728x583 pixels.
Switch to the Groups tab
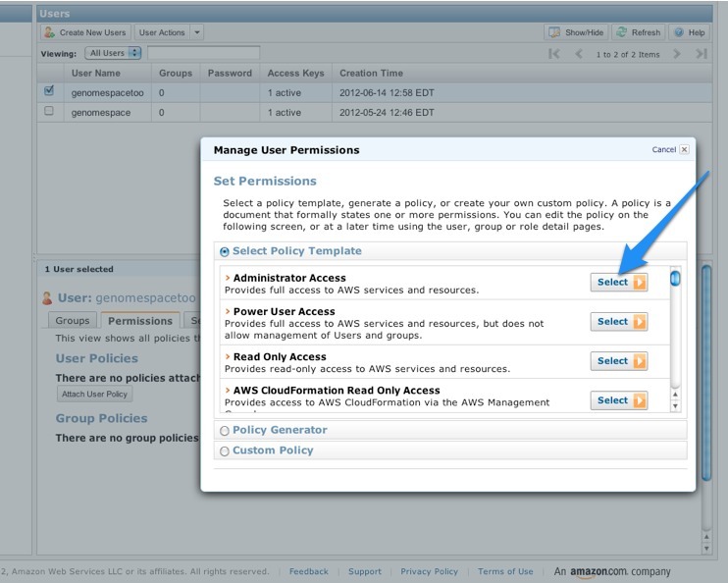73,321
